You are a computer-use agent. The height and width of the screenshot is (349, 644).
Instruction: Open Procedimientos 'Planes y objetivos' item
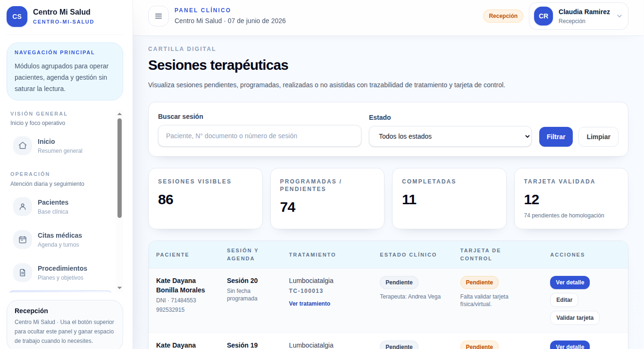[x=62, y=273]
